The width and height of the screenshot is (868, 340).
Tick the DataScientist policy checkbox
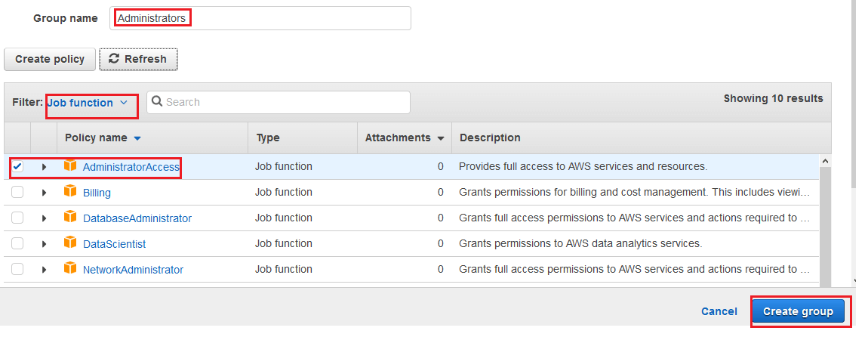pyautogui.click(x=17, y=243)
